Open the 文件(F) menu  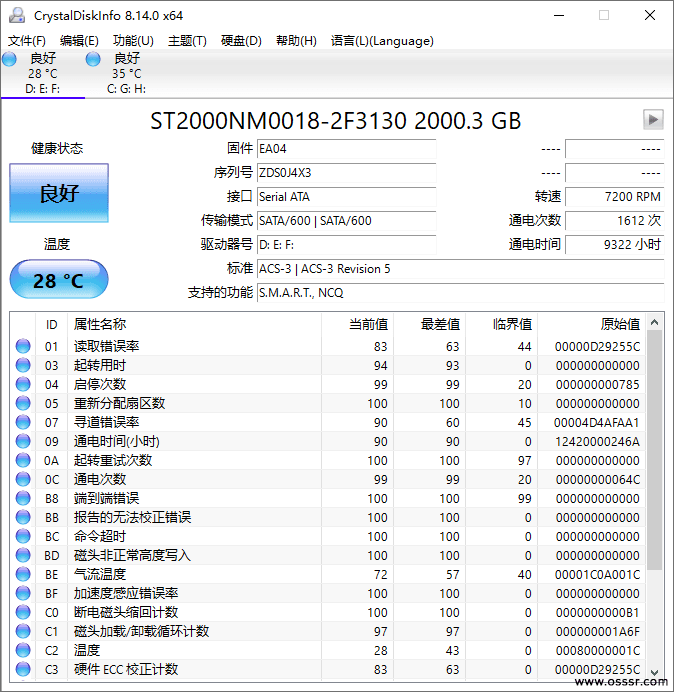[26, 41]
